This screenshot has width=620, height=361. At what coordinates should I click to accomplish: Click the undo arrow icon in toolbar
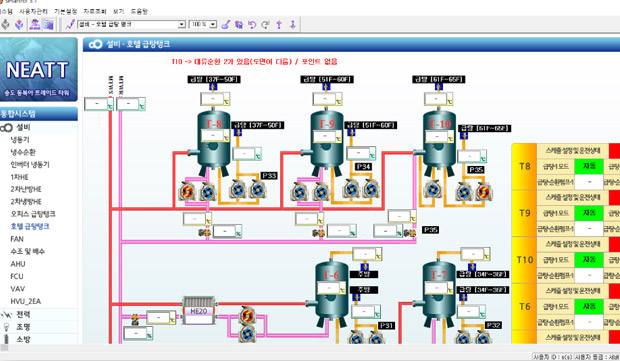(252, 25)
